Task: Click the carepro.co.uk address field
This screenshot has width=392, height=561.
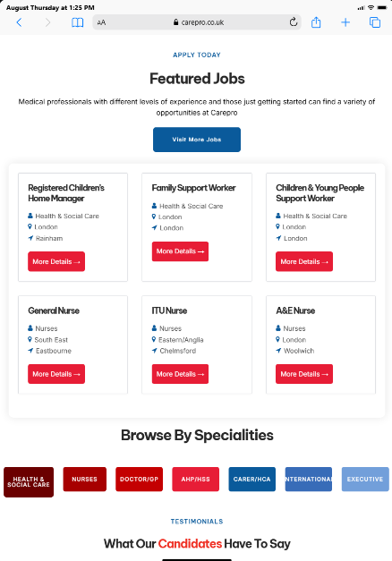Action: click(x=197, y=22)
